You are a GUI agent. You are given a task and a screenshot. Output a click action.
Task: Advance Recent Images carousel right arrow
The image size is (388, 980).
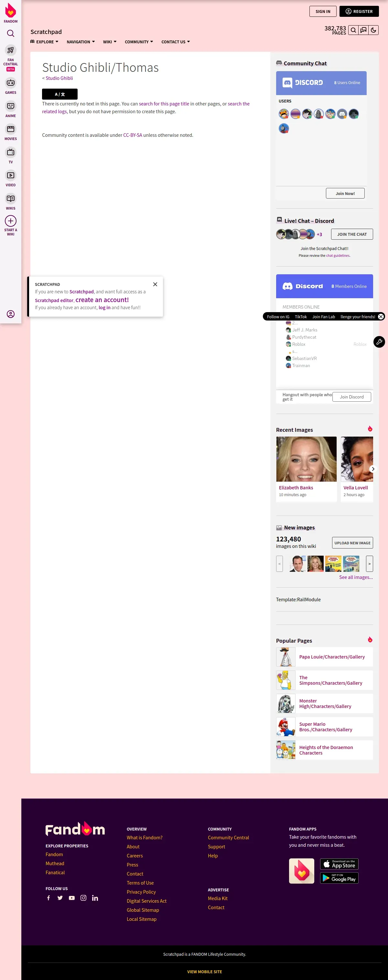pyautogui.click(x=373, y=469)
